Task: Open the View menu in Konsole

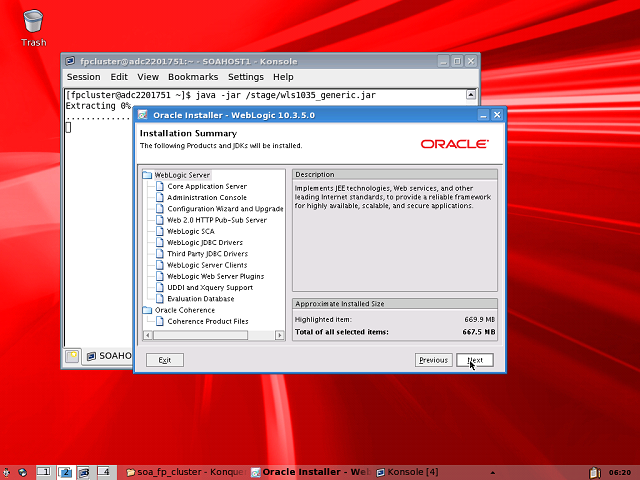Action: point(148,77)
